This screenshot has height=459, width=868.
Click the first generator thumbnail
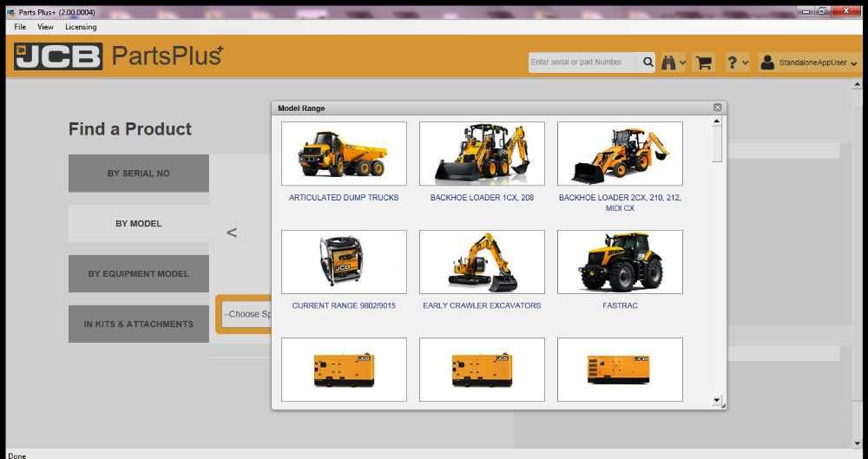click(x=344, y=370)
